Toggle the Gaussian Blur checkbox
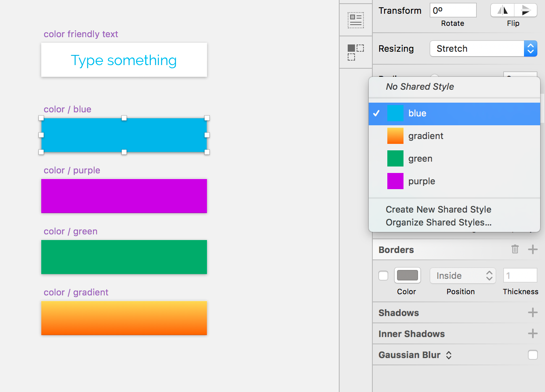Viewport: 545px width, 392px height. pos(532,354)
